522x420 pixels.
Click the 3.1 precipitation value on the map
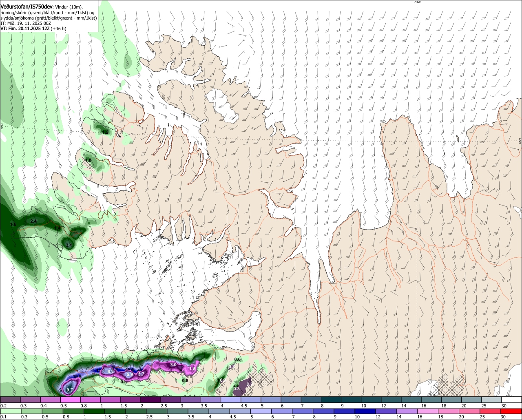[x=69, y=245]
